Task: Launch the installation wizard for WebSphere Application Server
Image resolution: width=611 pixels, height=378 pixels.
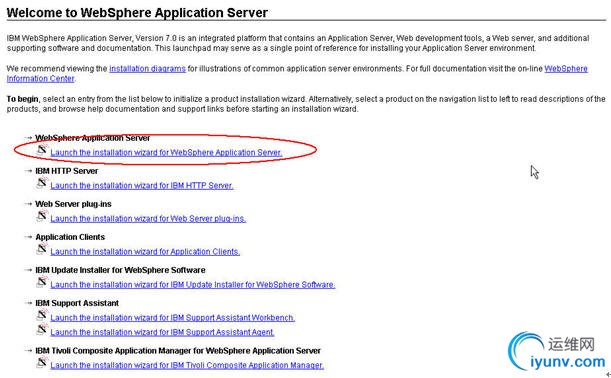Action: coord(166,152)
